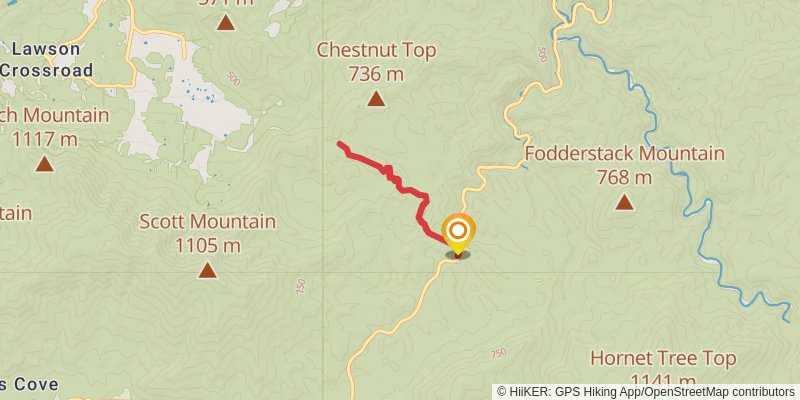Select the Scott Mountain peak triangle
800x400 pixels.
click(x=207, y=270)
